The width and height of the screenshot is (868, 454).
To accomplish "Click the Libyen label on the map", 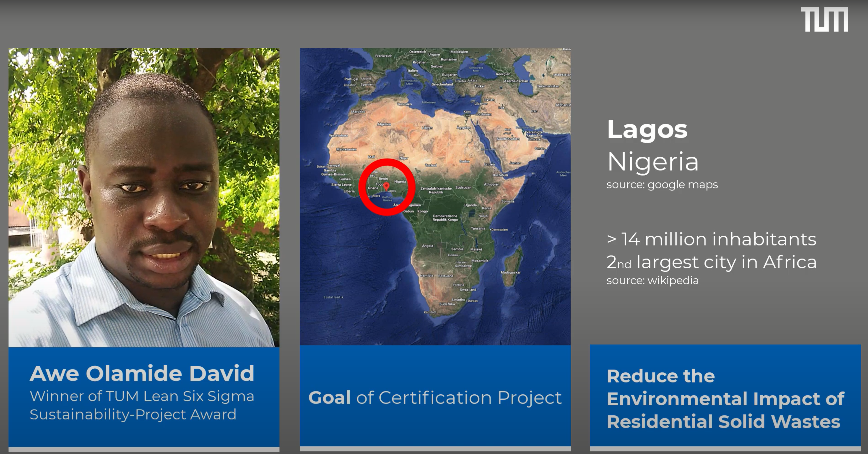I will coord(427,128).
